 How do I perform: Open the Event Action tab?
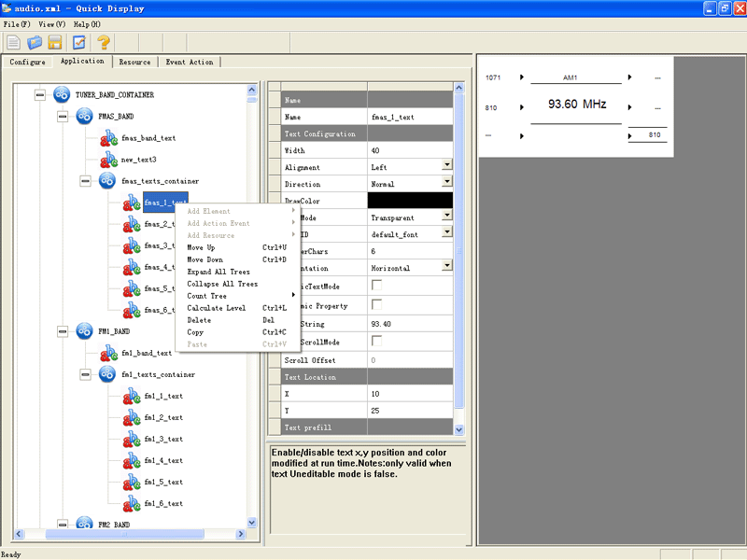pyautogui.click(x=190, y=63)
